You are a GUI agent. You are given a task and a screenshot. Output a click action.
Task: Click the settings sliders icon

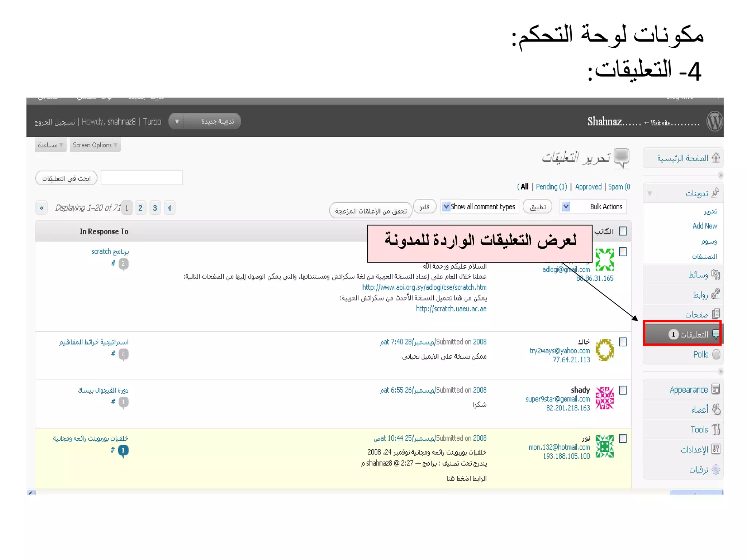[x=716, y=449]
